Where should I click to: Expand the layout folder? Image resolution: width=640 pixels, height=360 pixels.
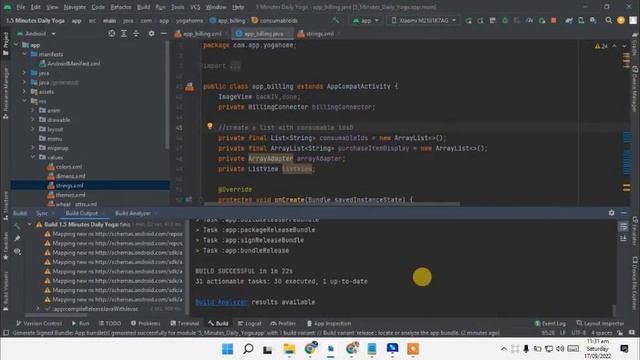coord(33,129)
